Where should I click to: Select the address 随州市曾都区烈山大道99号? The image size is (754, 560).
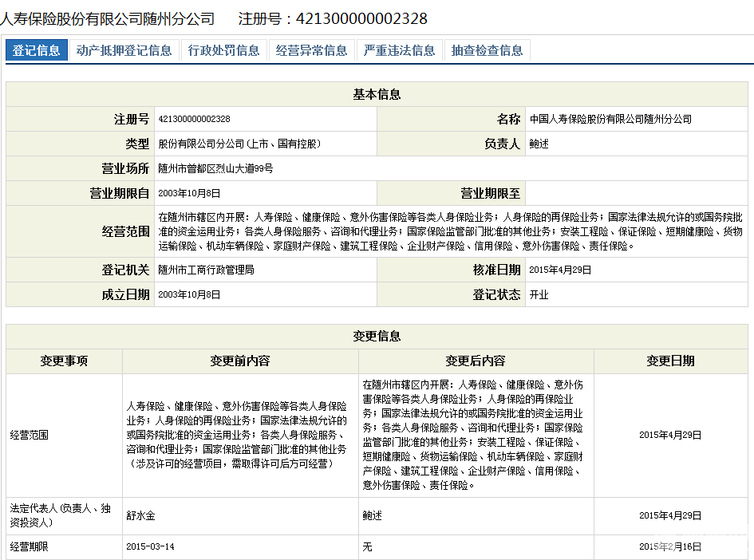coord(216,169)
